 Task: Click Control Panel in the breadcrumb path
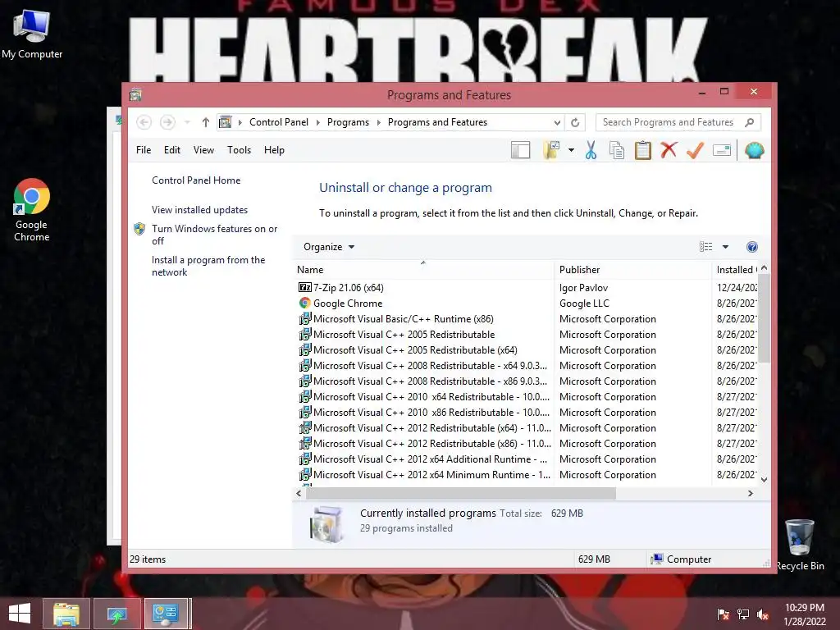pyautogui.click(x=279, y=122)
